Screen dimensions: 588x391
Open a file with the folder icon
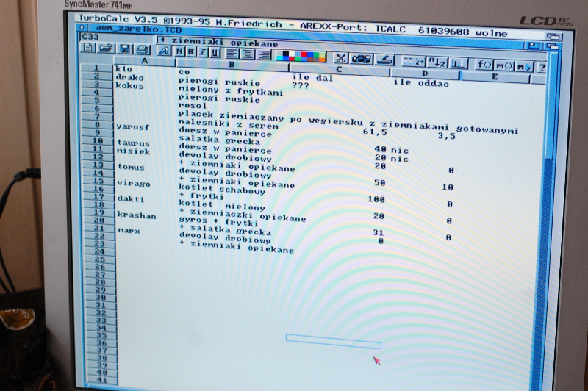pyautogui.click(x=106, y=49)
